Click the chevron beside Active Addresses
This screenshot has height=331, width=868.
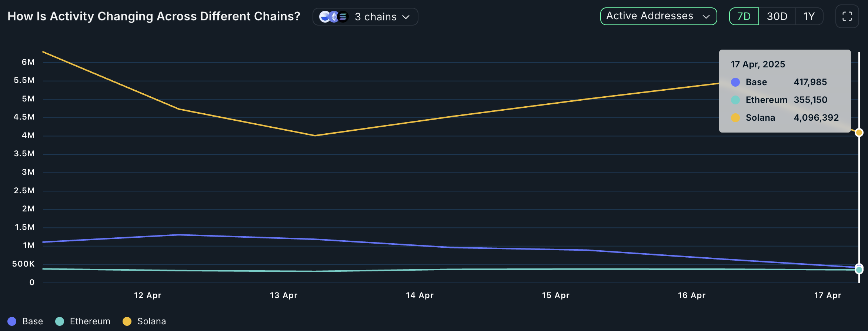tap(706, 17)
